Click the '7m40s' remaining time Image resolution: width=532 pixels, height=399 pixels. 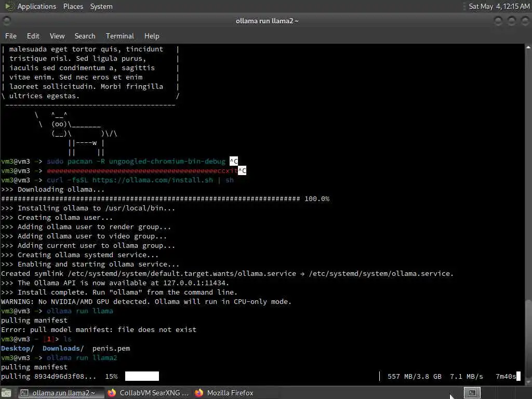coord(506,376)
